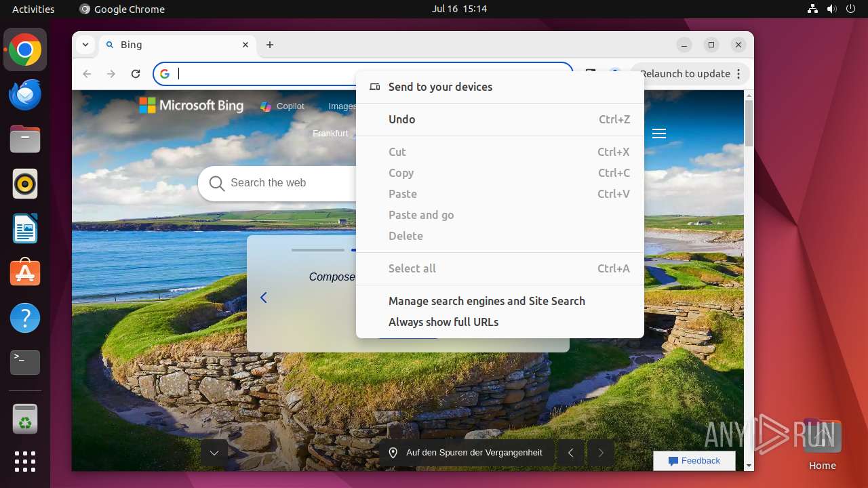Choose Delete in context menu
868x488 pixels.
pyautogui.click(x=500, y=236)
